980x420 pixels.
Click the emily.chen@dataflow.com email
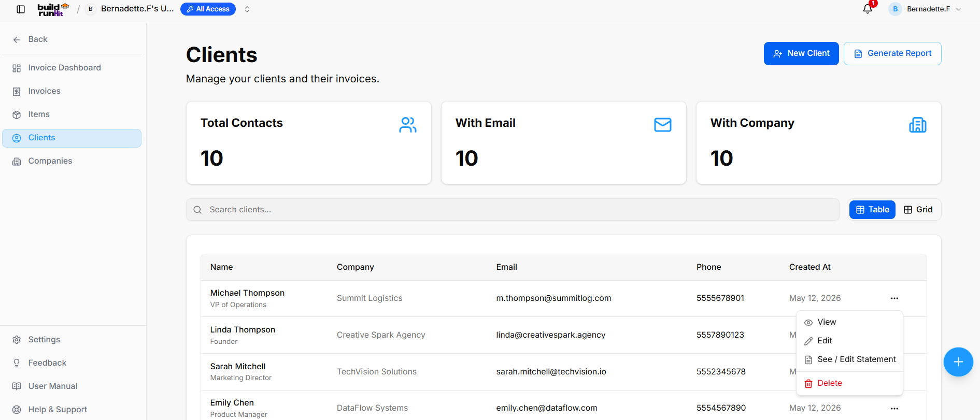(x=547, y=408)
